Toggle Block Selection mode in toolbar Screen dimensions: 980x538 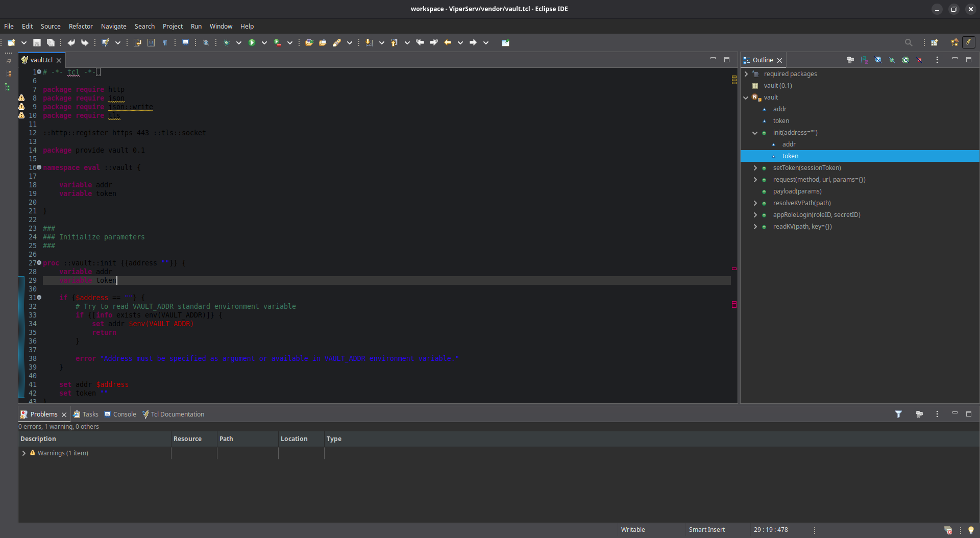tap(151, 43)
